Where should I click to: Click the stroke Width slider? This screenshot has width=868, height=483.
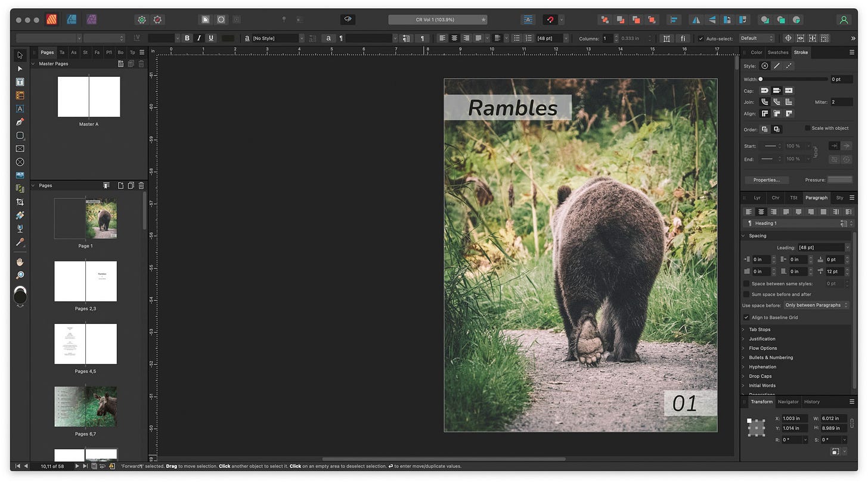(793, 79)
